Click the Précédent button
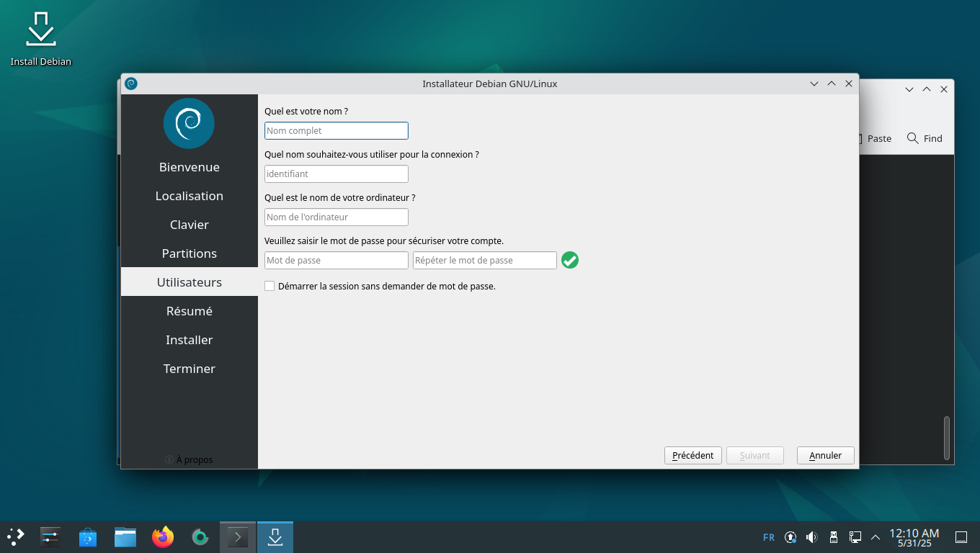The height and width of the screenshot is (553, 980). [x=692, y=455]
